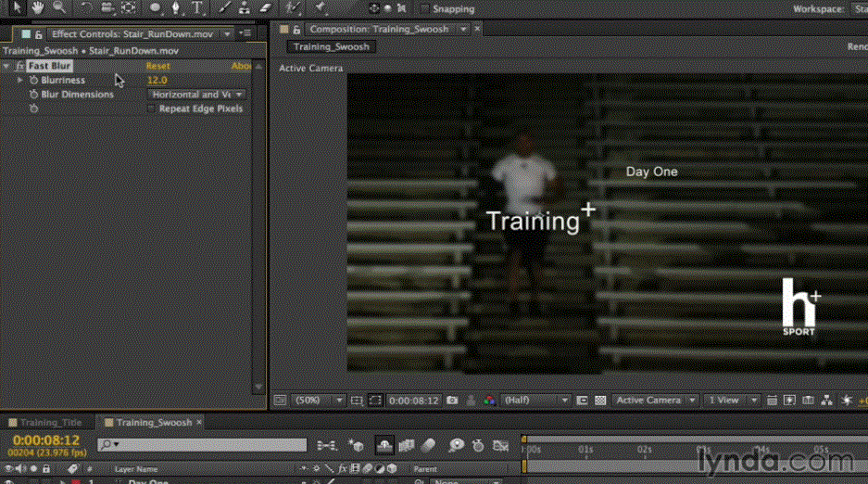Open Effect Controls panel dropdown arrow

(227, 34)
